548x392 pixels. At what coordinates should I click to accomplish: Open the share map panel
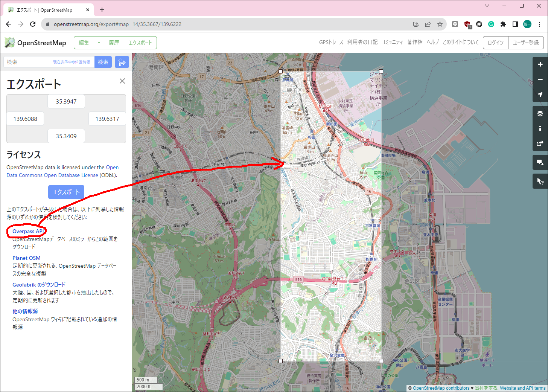point(540,143)
